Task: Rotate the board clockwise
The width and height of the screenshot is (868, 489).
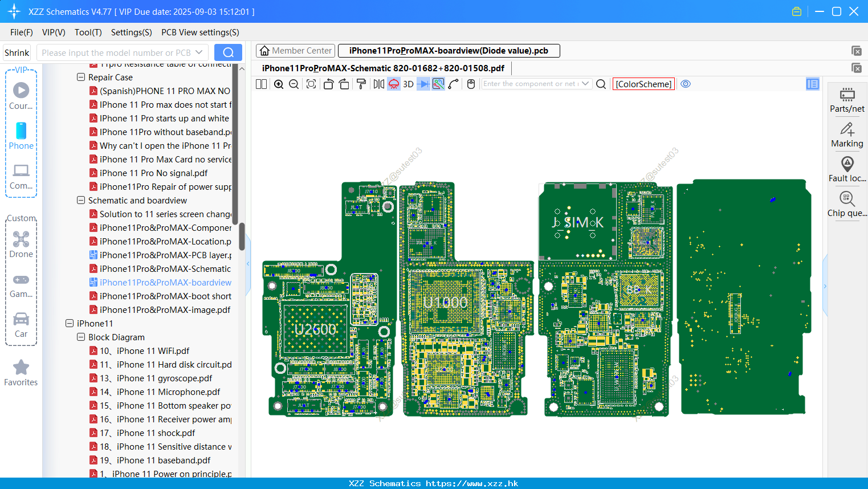Action: [x=344, y=84]
